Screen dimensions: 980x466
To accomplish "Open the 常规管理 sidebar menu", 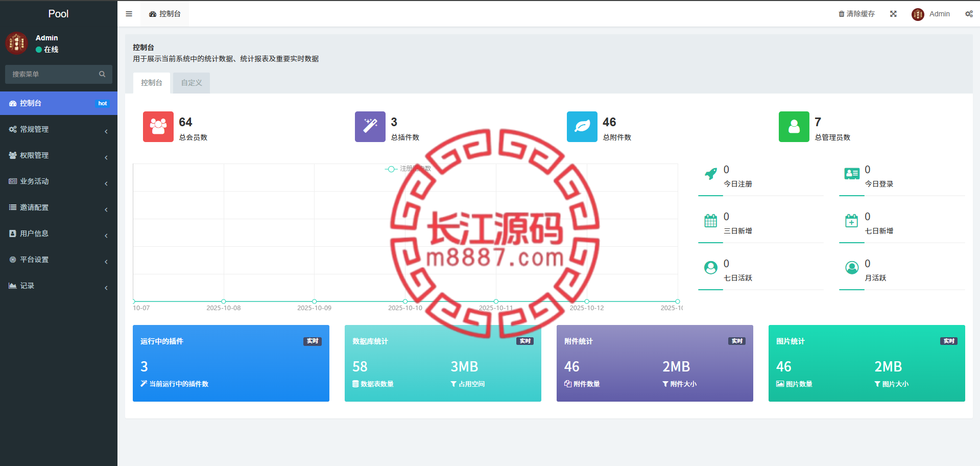I will tap(59, 129).
